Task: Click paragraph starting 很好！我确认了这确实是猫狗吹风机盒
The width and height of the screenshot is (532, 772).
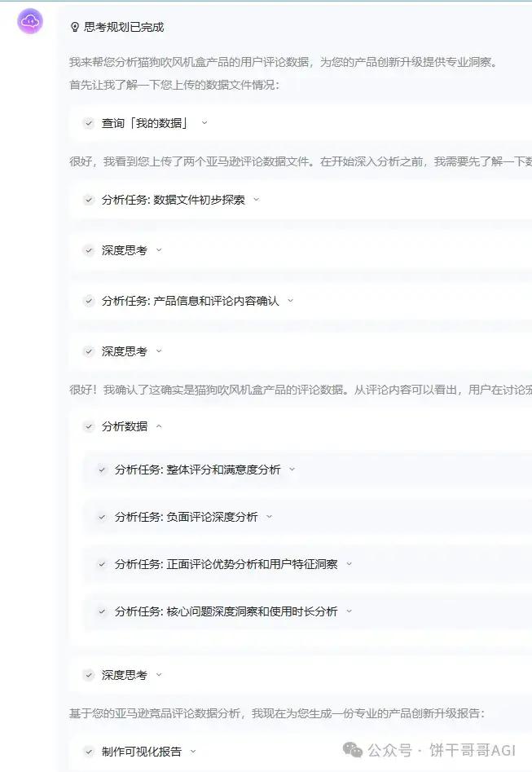Action: [x=300, y=390]
